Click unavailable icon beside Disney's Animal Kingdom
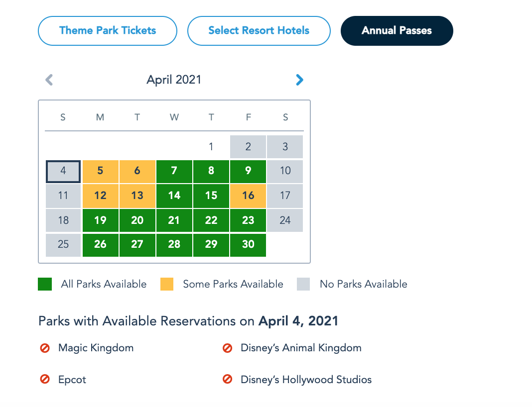Image resolution: width=532 pixels, height=407 pixels. pyautogui.click(x=228, y=348)
